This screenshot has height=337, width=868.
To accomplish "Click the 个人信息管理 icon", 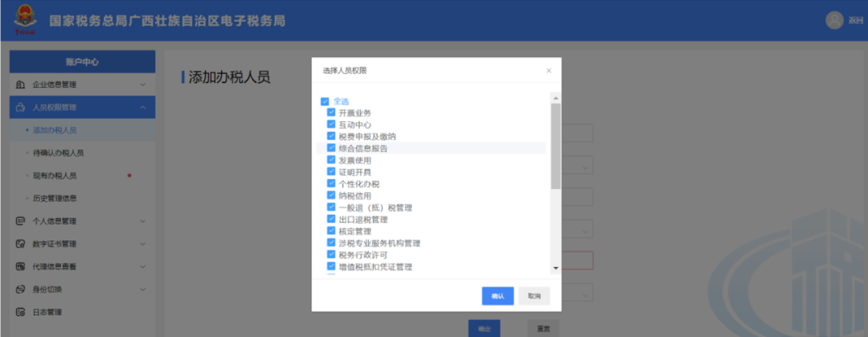I will [20, 221].
